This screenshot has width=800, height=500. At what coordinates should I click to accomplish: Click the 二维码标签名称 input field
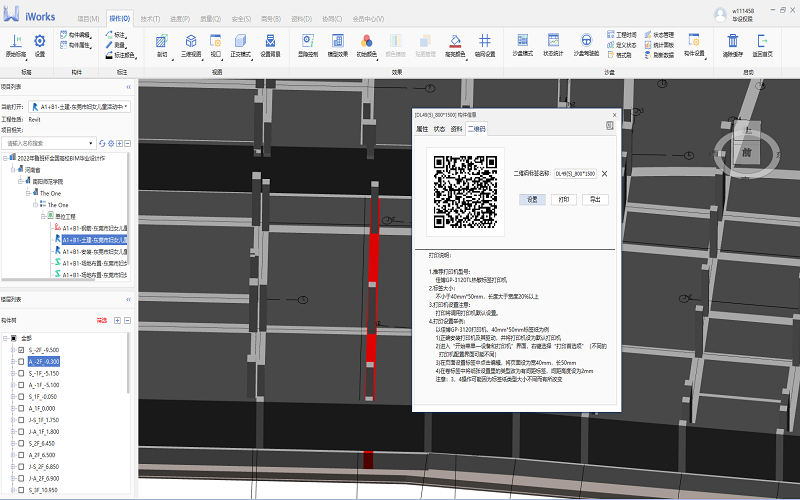pyautogui.click(x=576, y=174)
